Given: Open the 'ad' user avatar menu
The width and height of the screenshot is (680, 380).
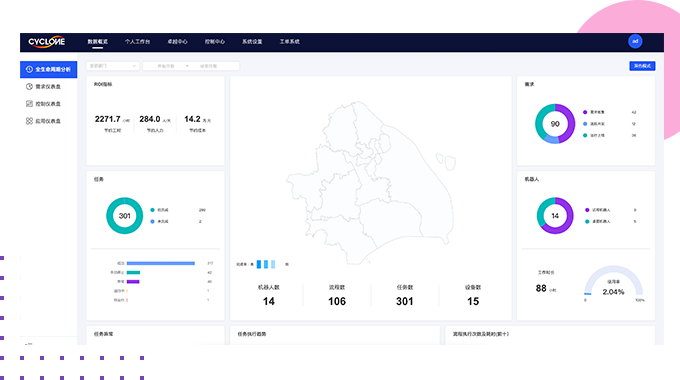Looking at the screenshot, I should pos(635,41).
